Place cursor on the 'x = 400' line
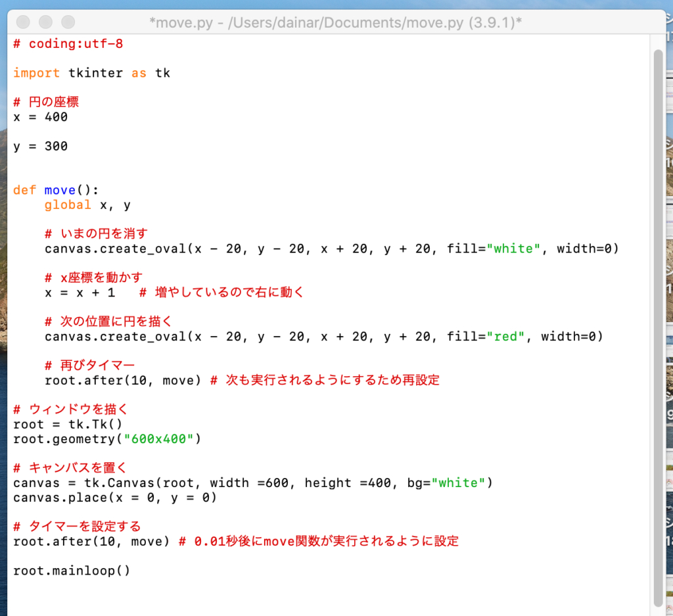This screenshot has height=616, width=673. coord(40,117)
